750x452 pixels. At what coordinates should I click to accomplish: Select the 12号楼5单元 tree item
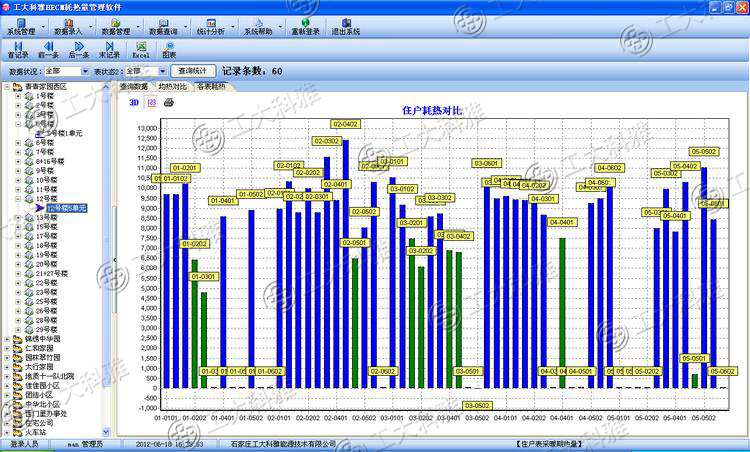coord(66,208)
